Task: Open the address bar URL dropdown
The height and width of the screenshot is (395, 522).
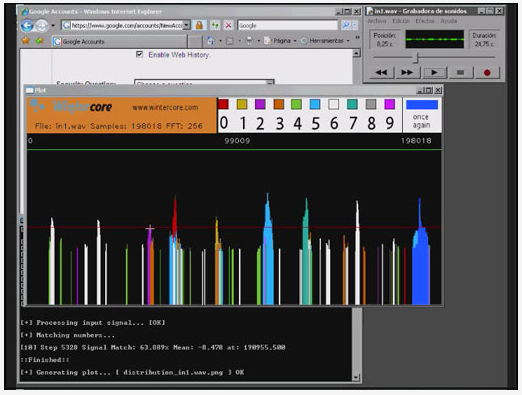Action: 187,25
